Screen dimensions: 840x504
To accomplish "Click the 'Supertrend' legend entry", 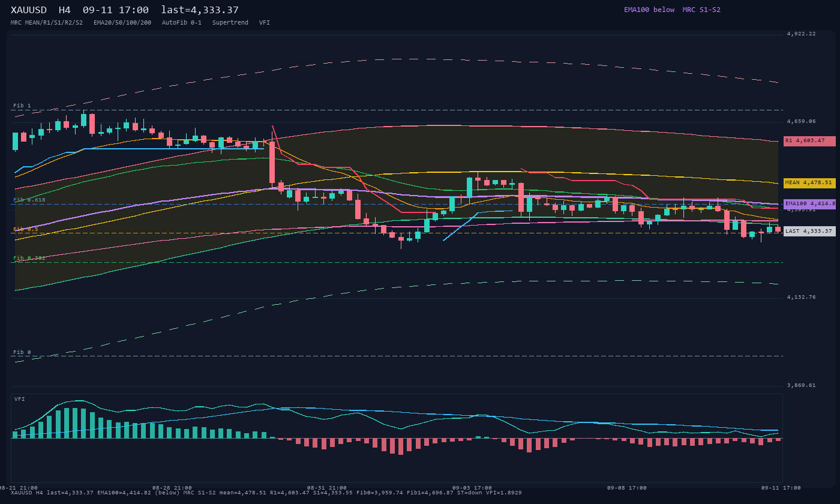I will (230, 22).
